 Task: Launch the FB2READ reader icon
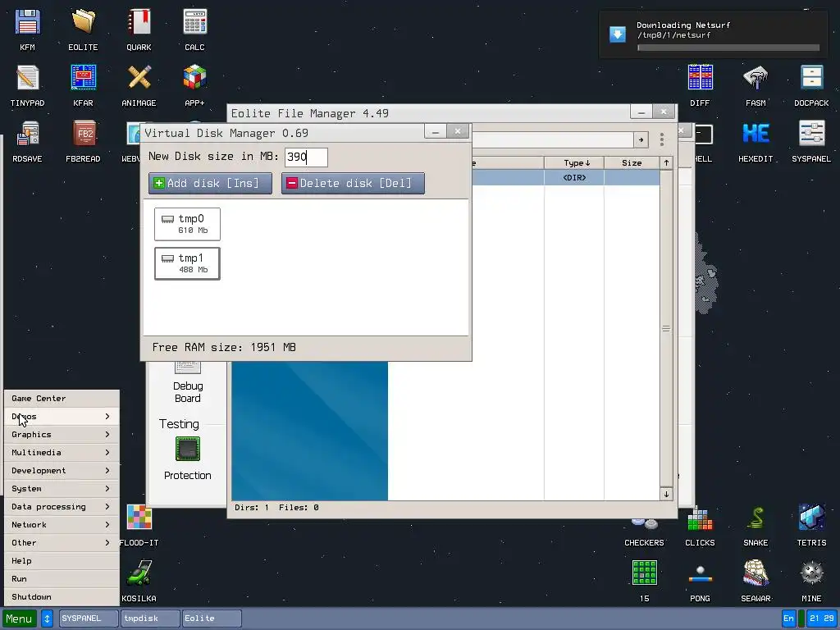pos(83,134)
